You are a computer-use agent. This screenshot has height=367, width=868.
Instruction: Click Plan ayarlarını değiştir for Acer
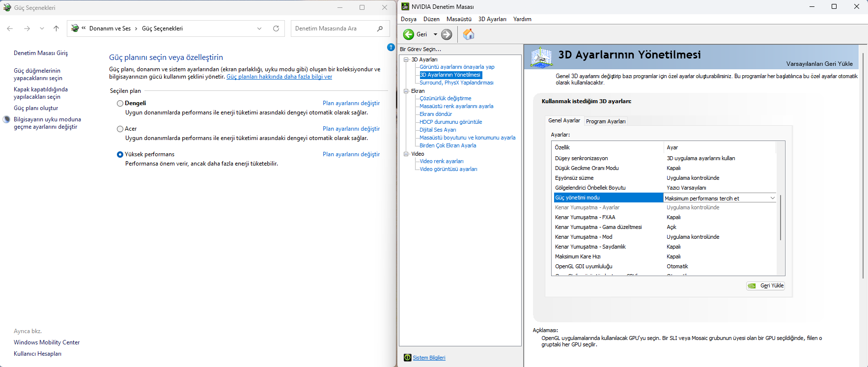click(x=351, y=129)
